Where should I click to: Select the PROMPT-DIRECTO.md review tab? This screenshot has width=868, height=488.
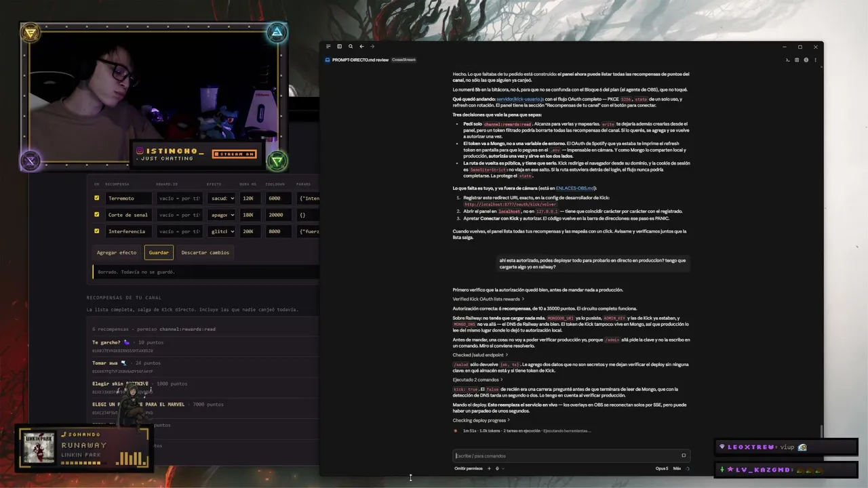(x=360, y=60)
